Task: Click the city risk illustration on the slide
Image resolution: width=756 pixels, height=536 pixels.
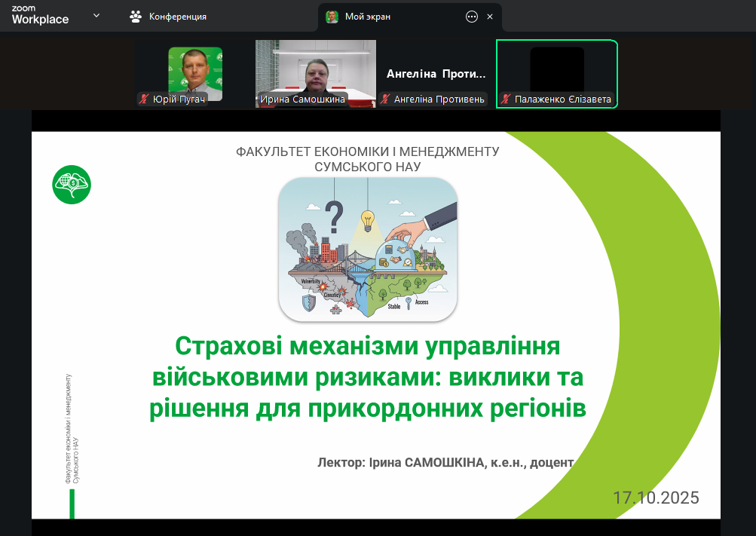Action: coord(368,249)
